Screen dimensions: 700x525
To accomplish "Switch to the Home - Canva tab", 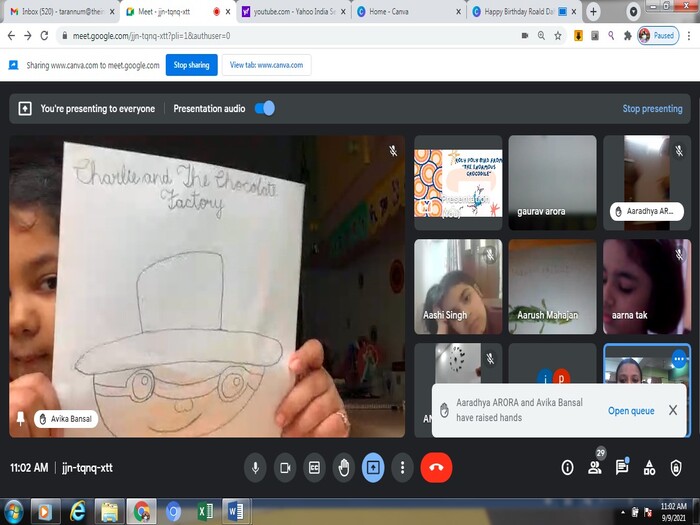I will (x=408, y=12).
